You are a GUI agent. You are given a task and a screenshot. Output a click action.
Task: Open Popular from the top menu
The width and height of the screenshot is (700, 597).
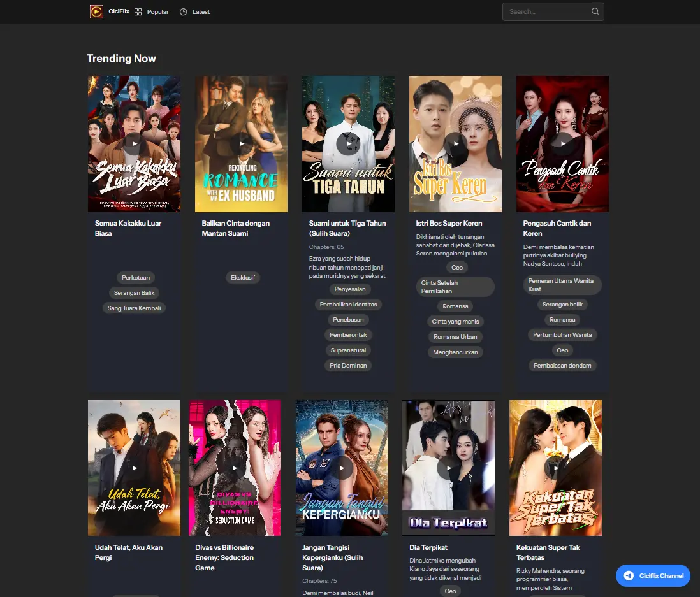click(x=157, y=11)
